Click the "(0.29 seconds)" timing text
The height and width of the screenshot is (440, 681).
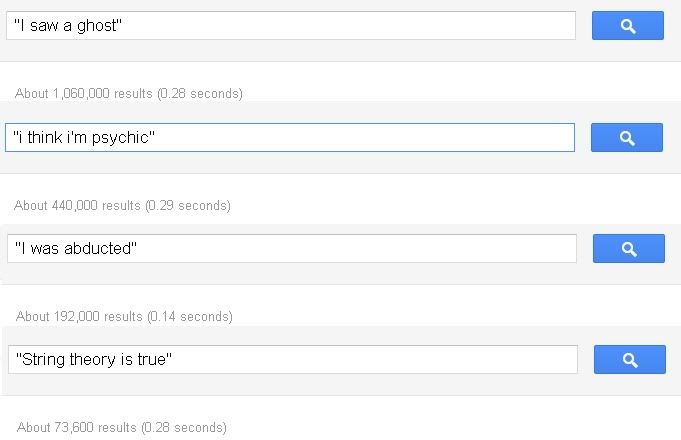tap(188, 205)
